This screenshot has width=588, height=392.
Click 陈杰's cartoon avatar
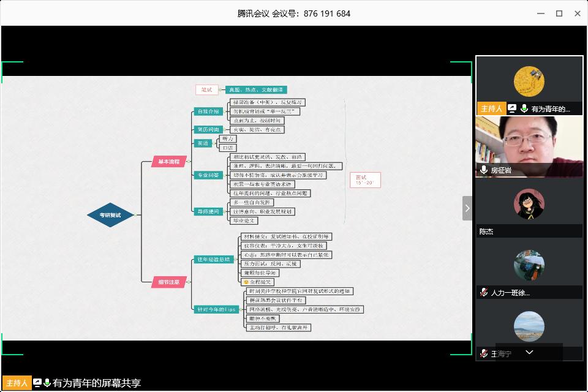(x=529, y=204)
